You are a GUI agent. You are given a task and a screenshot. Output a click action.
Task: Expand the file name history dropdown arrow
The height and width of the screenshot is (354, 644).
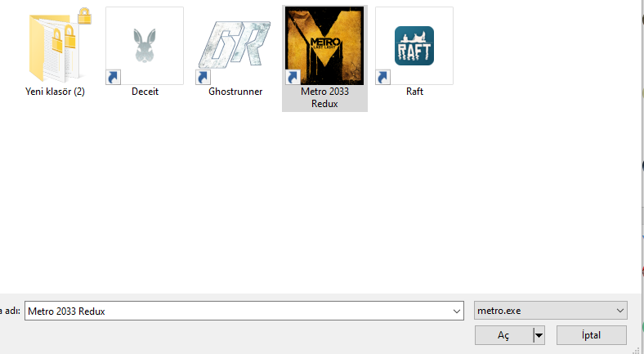(456, 311)
